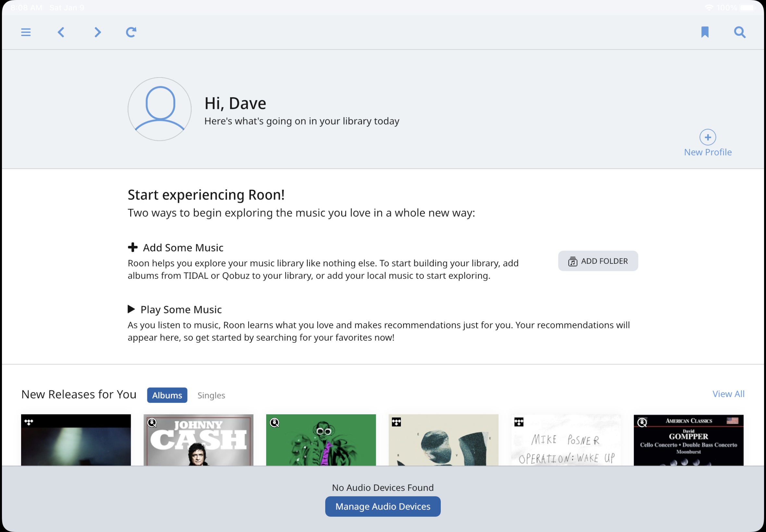Click the 'Hi, Dave' greeting heading
The image size is (766, 532).
coord(235,103)
